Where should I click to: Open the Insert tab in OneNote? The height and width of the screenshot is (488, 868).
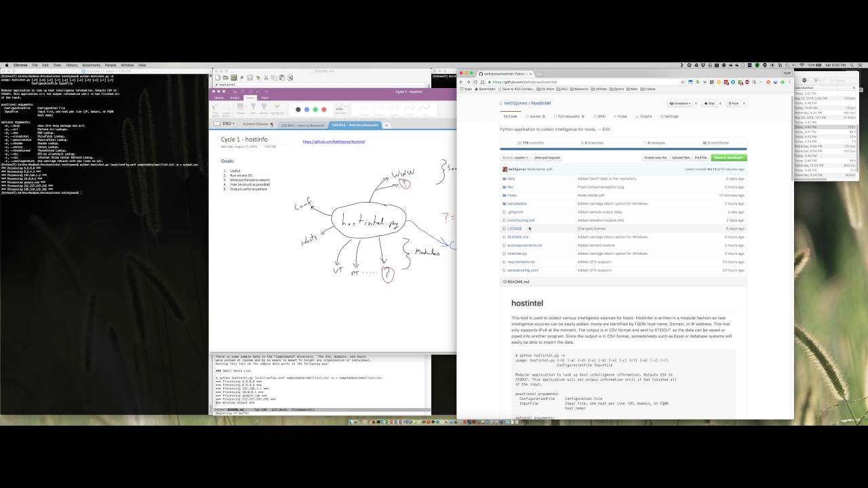click(235, 98)
